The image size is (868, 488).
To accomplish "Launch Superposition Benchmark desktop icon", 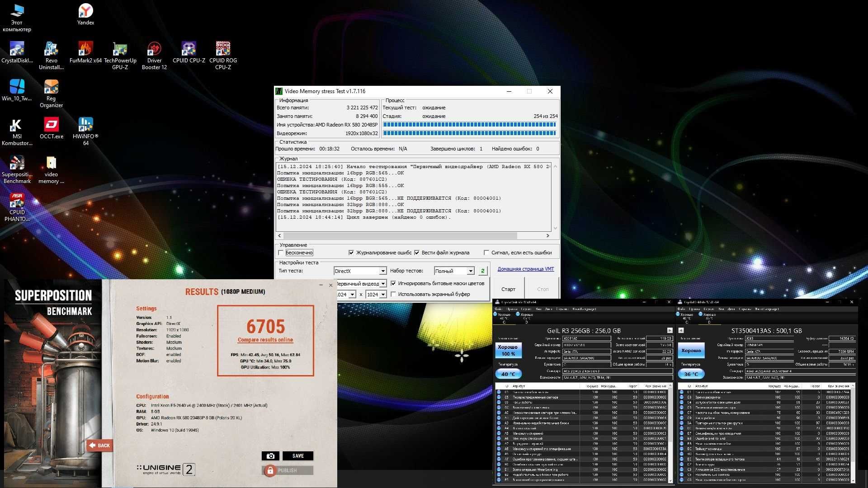I will coord(17,170).
